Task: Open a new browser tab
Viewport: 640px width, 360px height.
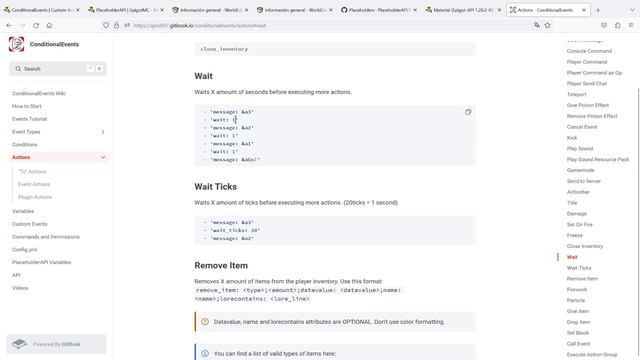Action: tap(598, 10)
